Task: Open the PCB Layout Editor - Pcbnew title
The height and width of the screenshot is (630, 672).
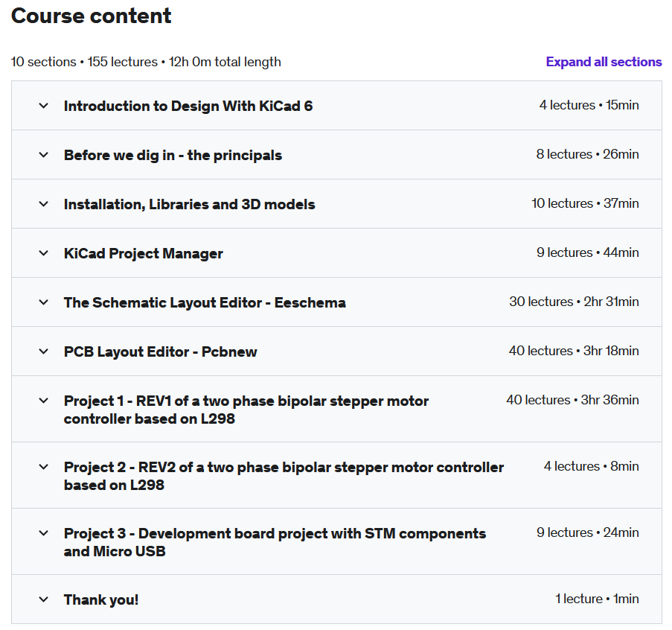Action: [x=160, y=351]
